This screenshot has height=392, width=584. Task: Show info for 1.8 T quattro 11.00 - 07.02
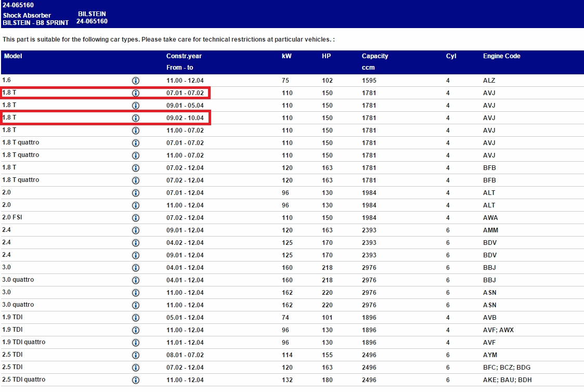coord(136,155)
